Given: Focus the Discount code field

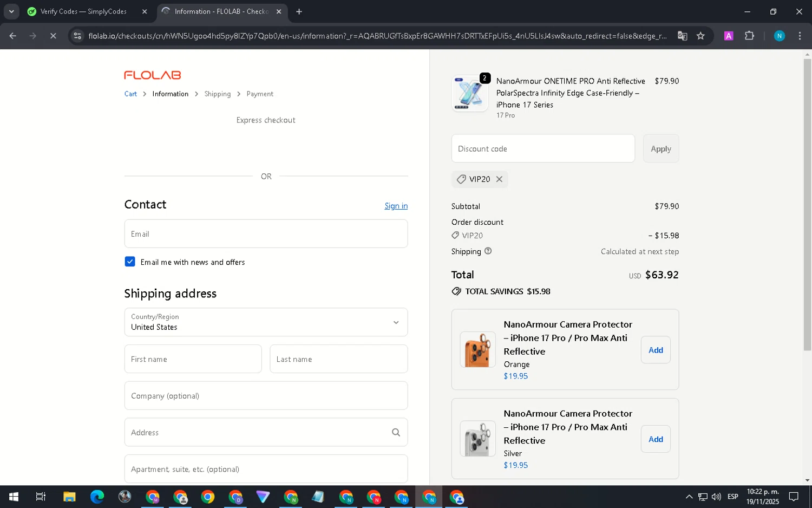Looking at the screenshot, I should click(543, 148).
